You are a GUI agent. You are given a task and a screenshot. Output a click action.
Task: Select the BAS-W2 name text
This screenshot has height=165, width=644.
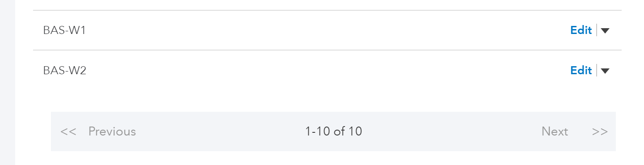click(x=64, y=71)
